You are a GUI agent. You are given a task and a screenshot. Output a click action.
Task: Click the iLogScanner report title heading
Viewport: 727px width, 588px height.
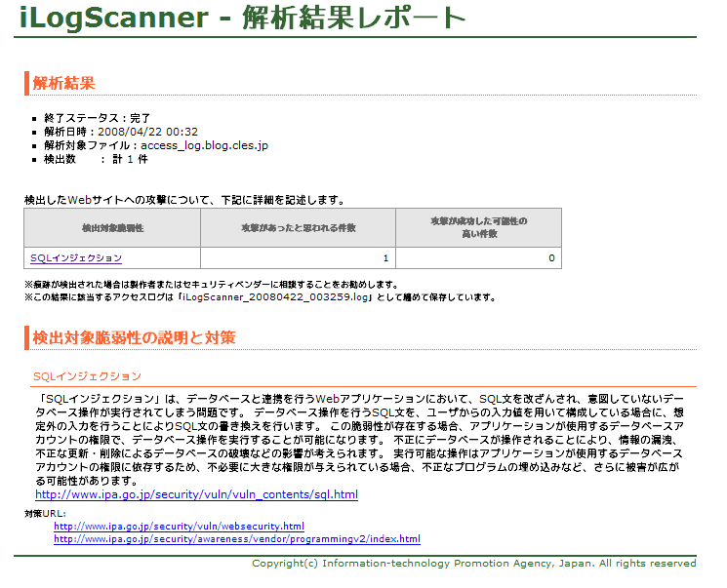click(242, 17)
